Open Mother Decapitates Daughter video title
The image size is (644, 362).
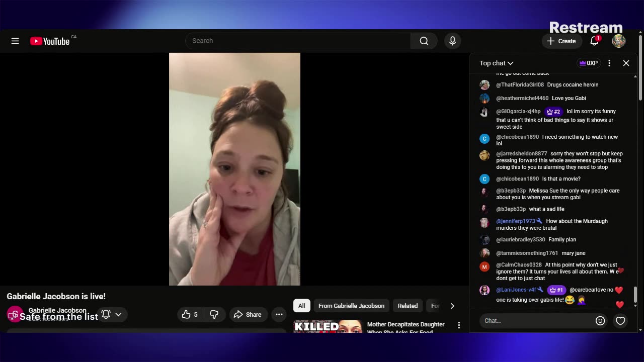click(x=406, y=327)
